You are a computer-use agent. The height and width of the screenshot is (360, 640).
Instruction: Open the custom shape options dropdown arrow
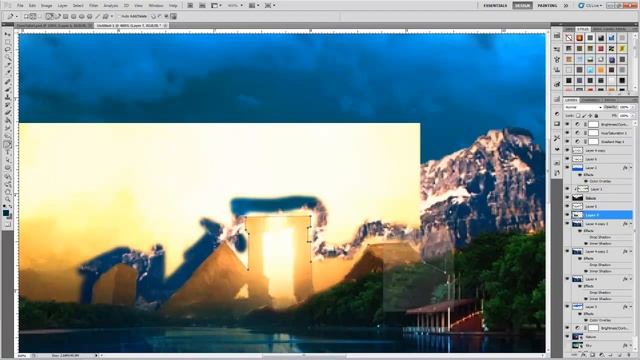point(111,16)
